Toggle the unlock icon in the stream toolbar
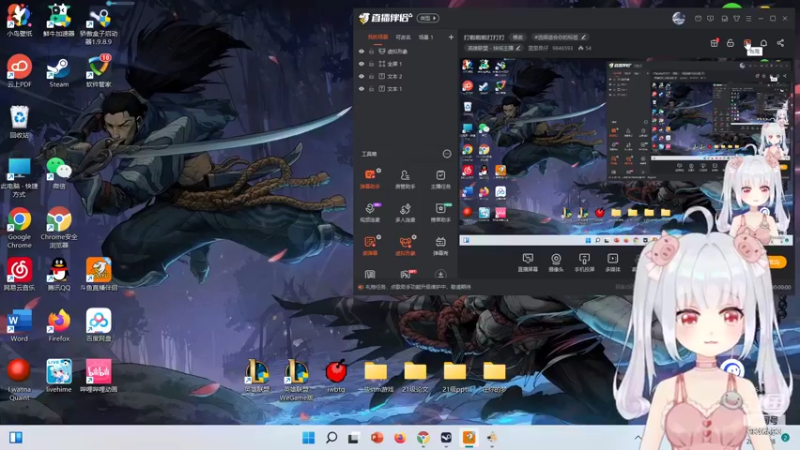This screenshot has width=800, height=450. point(731,43)
